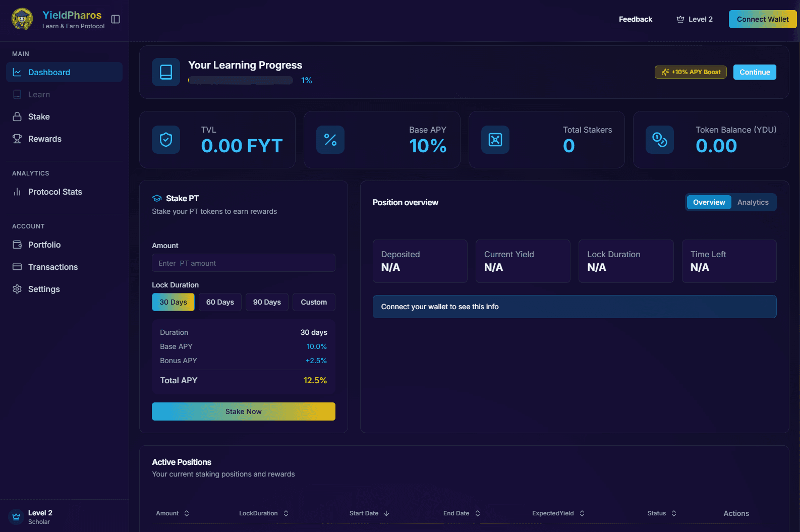800x532 pixels.
Task: Click the Time Left N/A card
Action: 729,261
